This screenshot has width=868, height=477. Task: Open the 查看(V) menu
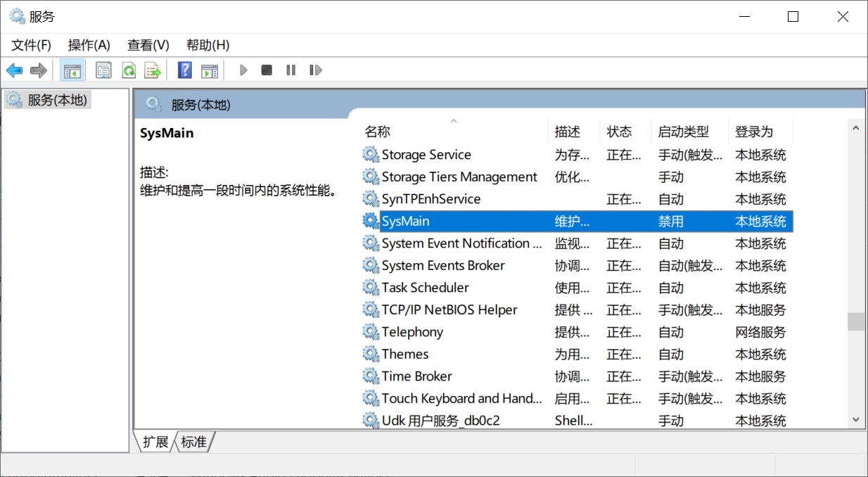click(148, 45)
